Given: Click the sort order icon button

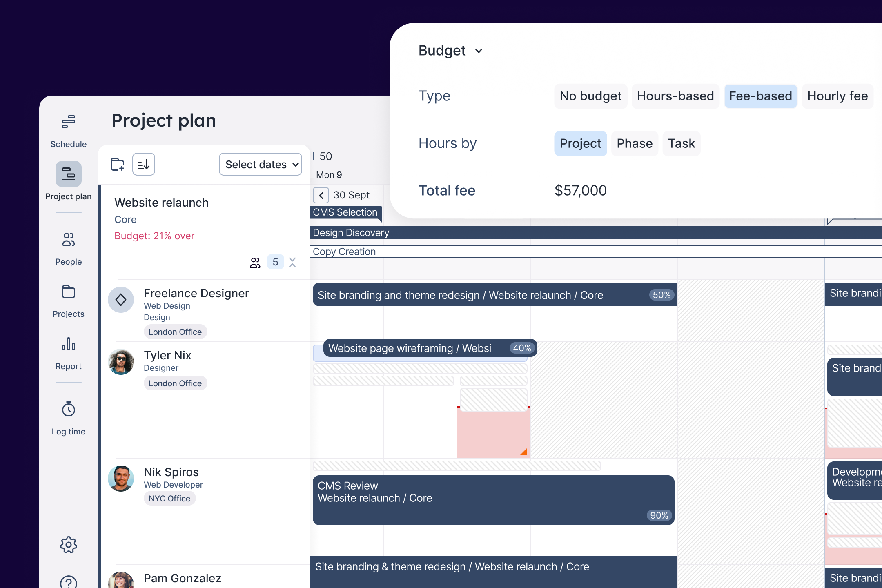Looking at the screenshot, I should (x=143, y=165).
